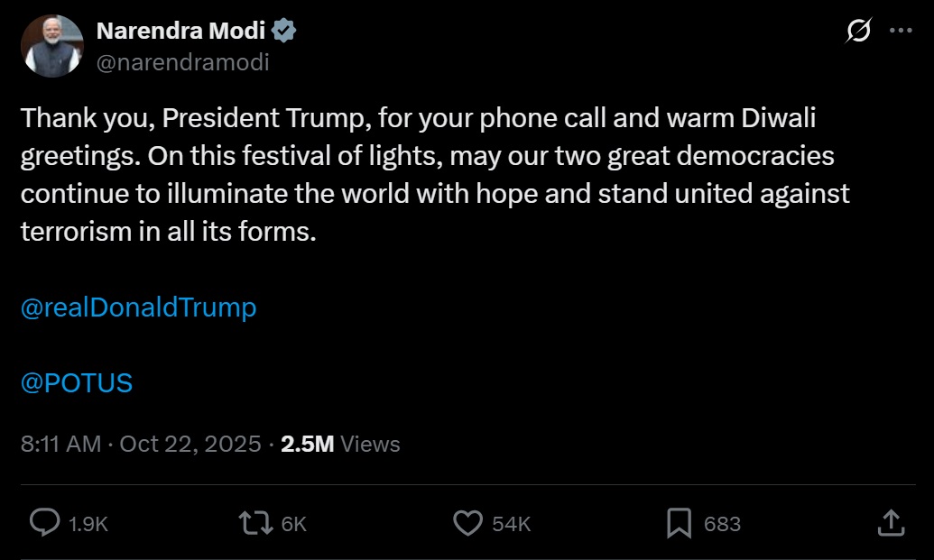The image size is (934, 560).
Task: Click the 1.9K replies count
Action: point(88,524)
